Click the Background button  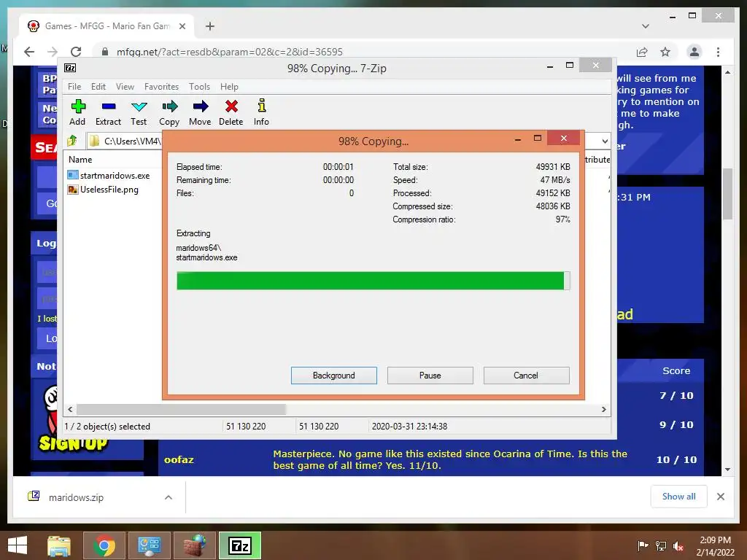(334, 376)
